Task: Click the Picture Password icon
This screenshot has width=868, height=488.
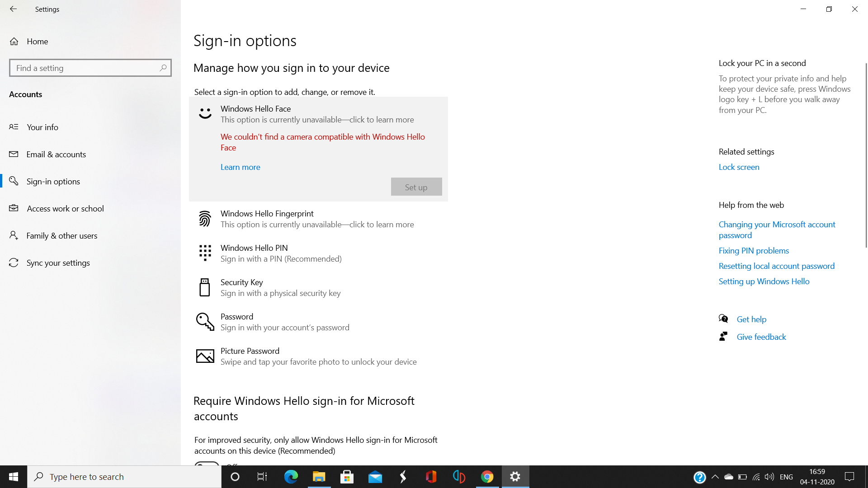Action: [x=205, y=356]
